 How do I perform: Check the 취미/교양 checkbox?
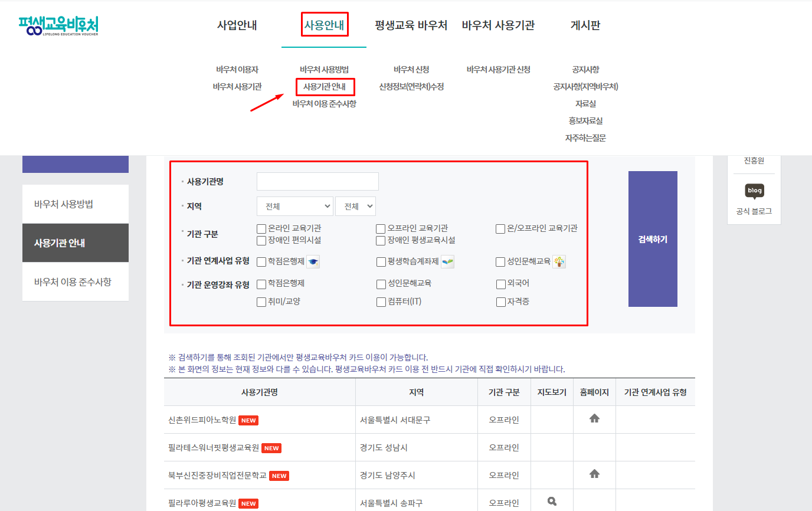(x=261, y=302)
